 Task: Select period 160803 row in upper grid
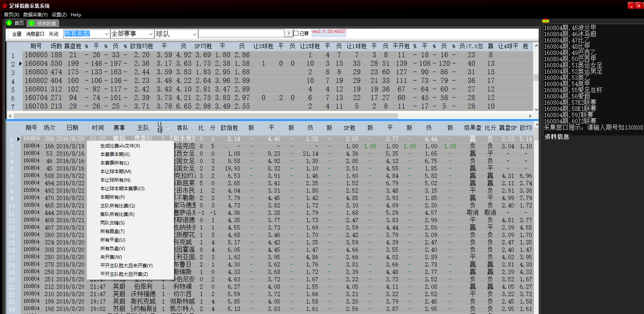click(277, 72)
